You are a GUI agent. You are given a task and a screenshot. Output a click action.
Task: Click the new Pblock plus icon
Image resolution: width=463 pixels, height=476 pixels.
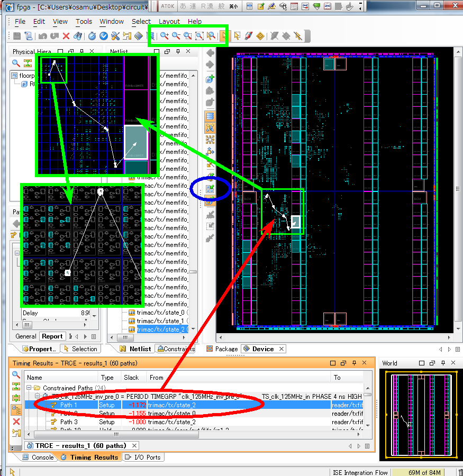coord(210,79)
